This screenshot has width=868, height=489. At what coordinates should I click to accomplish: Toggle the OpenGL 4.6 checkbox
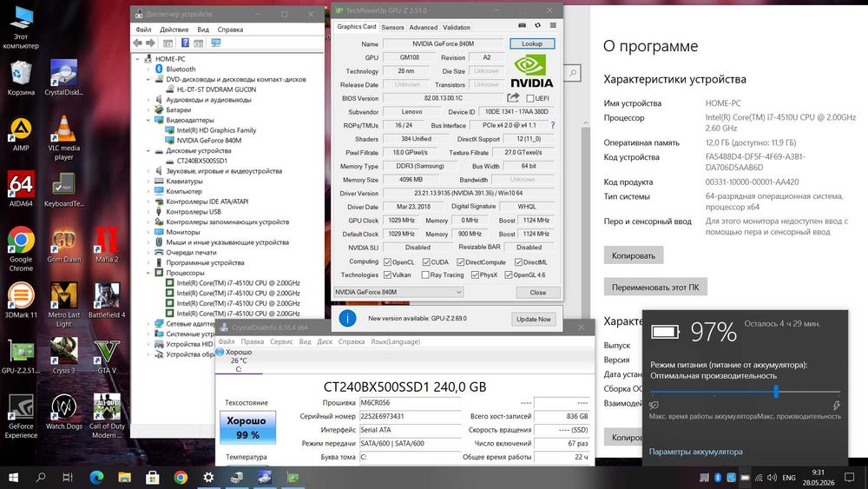[x=508, y=274]
